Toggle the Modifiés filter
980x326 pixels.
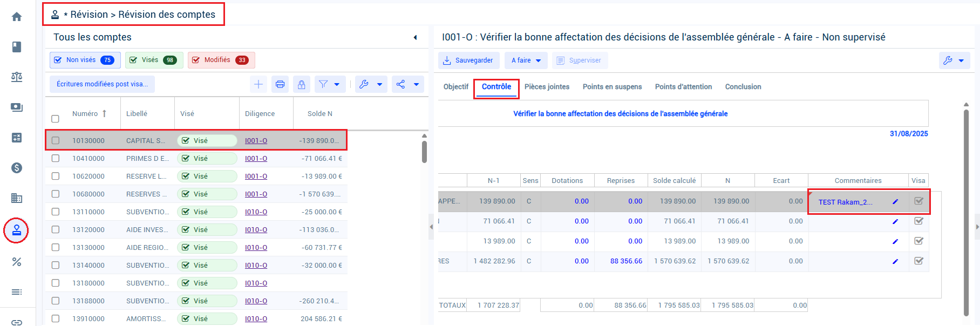(x=221, y=60)
